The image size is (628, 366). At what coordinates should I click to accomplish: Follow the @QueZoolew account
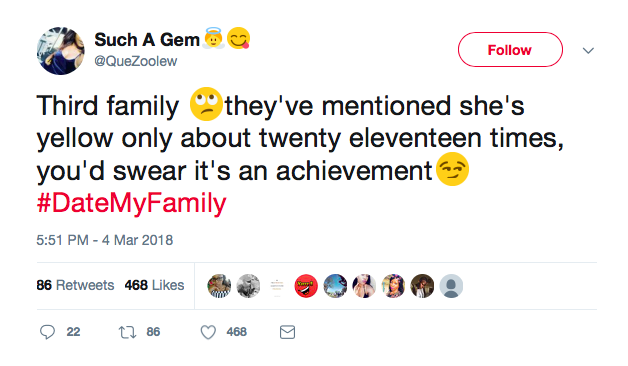coord(510,50)
